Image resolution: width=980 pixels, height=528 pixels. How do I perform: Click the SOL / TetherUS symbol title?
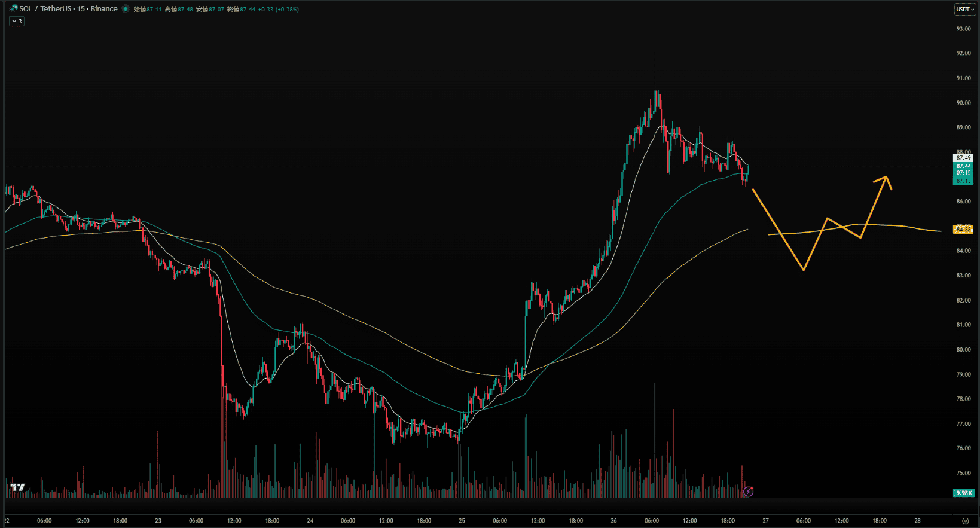point(68,9)
